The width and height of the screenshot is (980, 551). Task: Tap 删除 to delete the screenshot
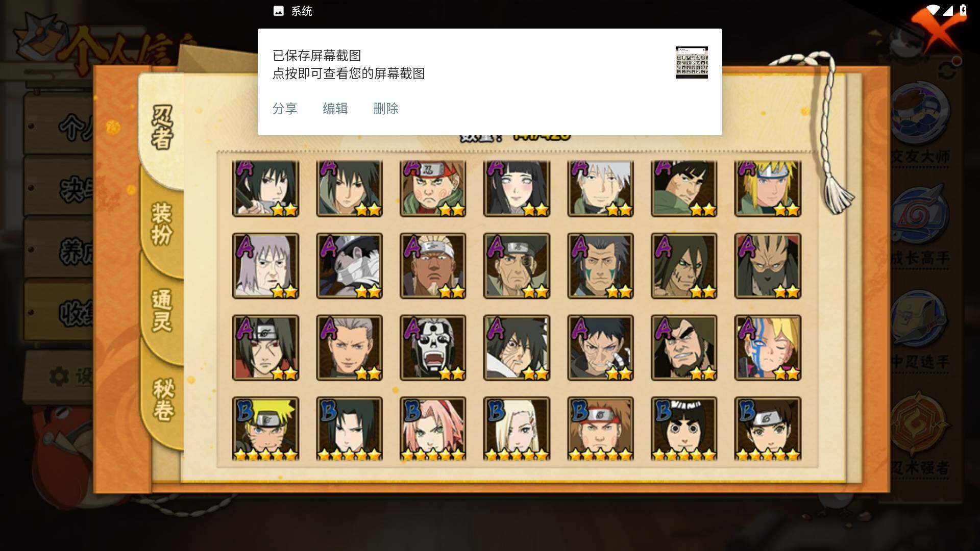(x=386, y=109)
